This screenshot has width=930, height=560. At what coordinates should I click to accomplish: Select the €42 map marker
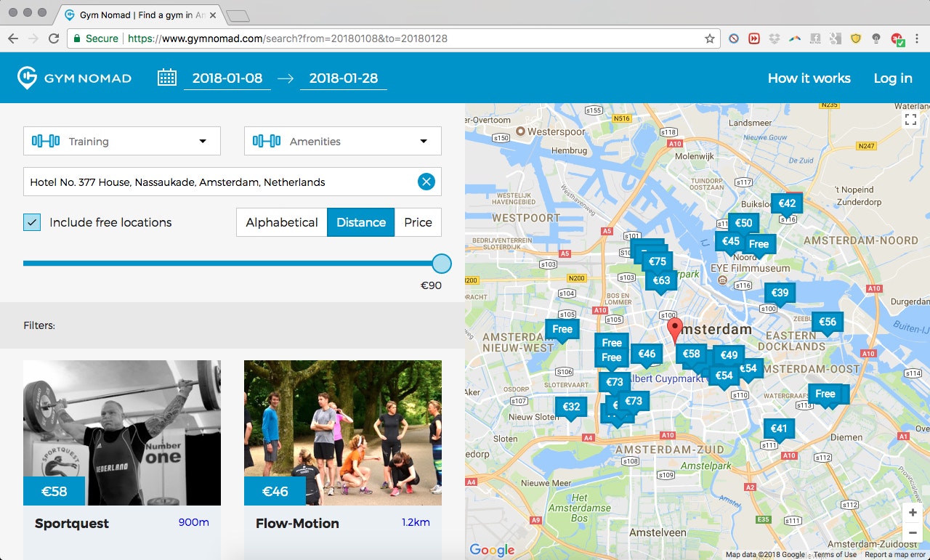click(787, 204)
